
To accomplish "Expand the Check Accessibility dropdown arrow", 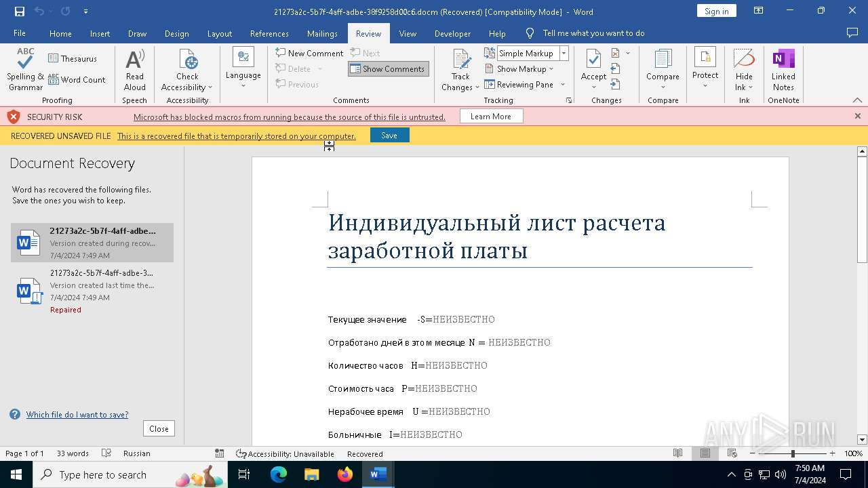I will (x=210, y=87).
